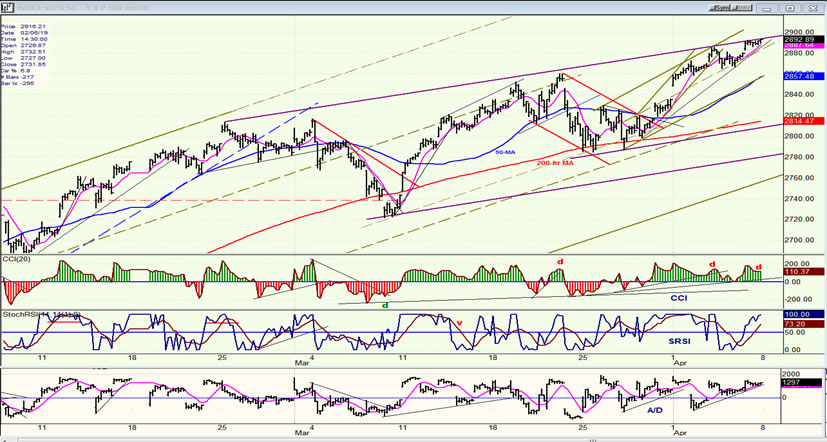The width and height of the screenshot is (827, 442).
Task: Minimize the chart window
Action: pos(766,8)
